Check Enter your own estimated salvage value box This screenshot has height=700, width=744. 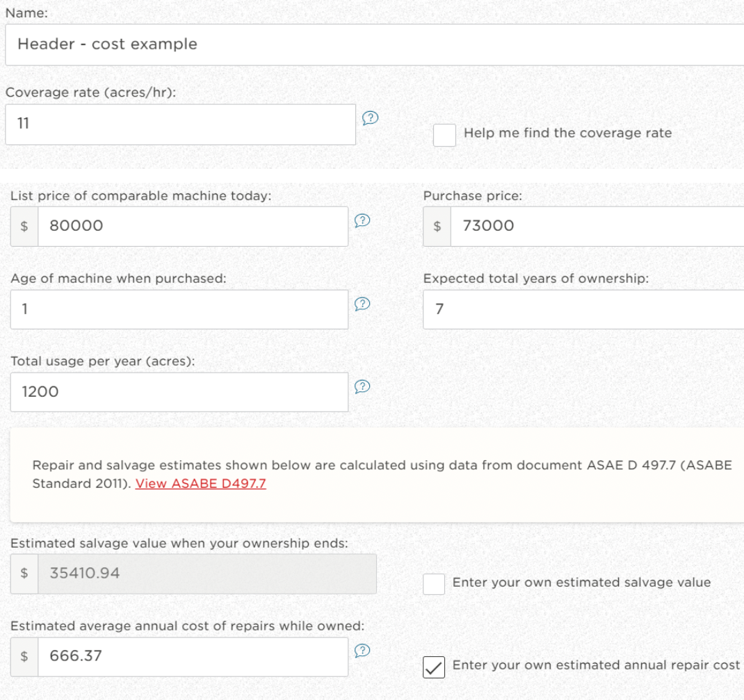tap(434, 584)
